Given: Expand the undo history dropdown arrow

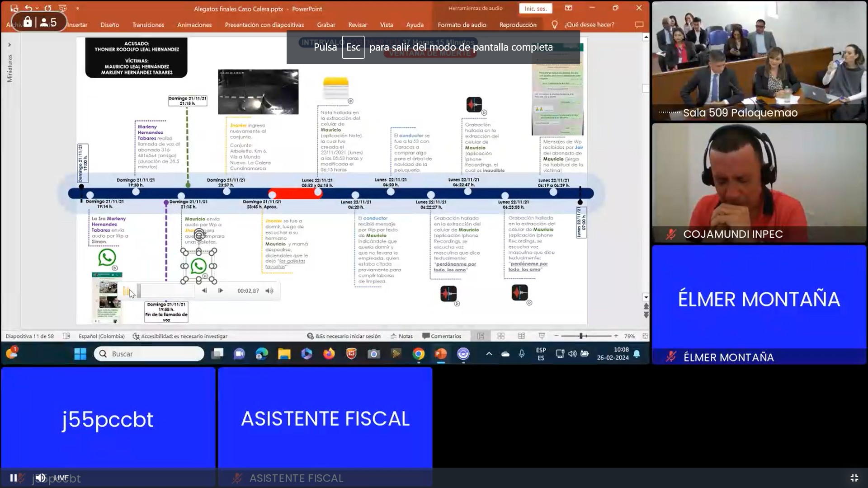Looking at the screenshot, I should coord(37,8).
